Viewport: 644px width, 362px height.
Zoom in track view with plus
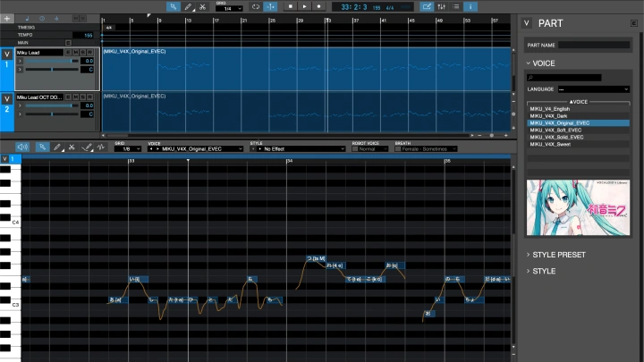click(x=506, y=136)
